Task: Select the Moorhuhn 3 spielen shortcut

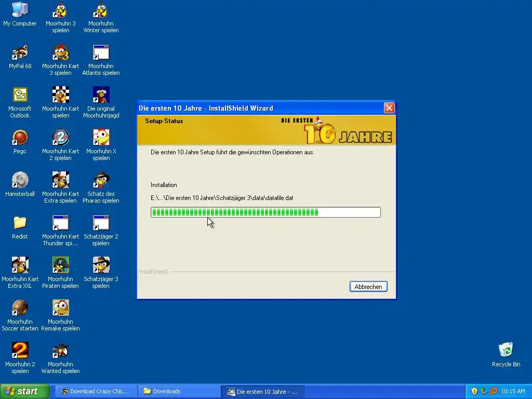Action: coord(60,17)
